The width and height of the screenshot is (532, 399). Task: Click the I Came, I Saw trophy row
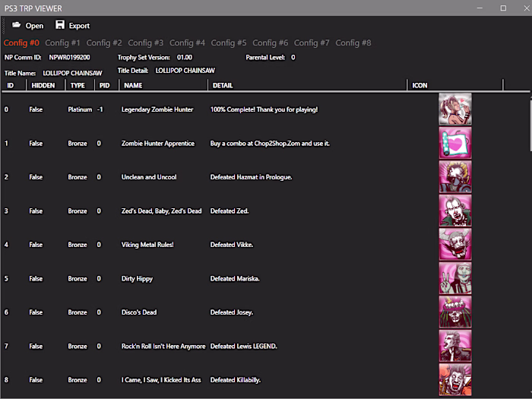pyautogui.click(x=161, y=379)
